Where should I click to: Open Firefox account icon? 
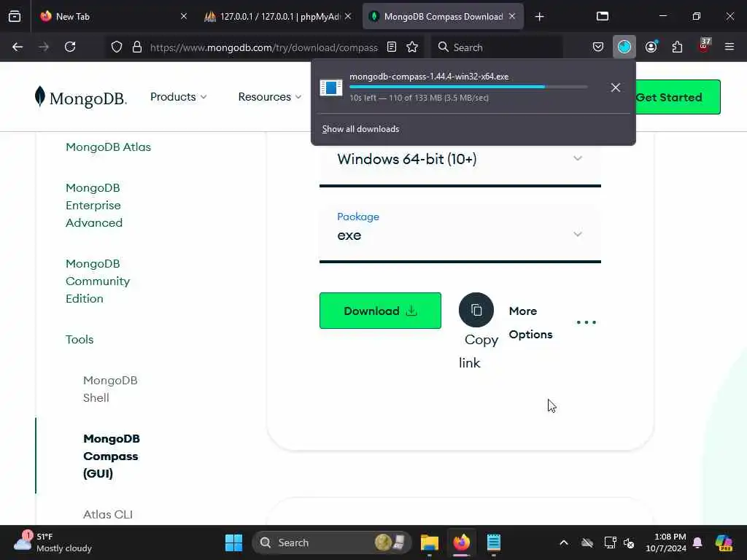click(x=651, y=47)
